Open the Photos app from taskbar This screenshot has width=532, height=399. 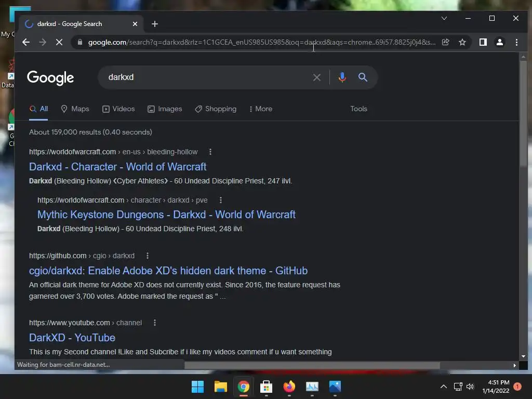[335, 387]
